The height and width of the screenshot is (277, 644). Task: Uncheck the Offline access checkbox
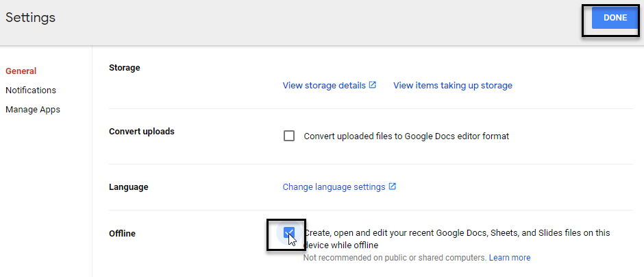click(289, 233)
